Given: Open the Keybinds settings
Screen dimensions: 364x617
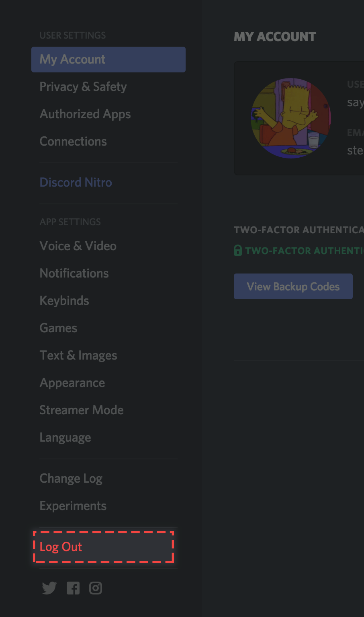Looking at the screenshot, I should (64, 300).
